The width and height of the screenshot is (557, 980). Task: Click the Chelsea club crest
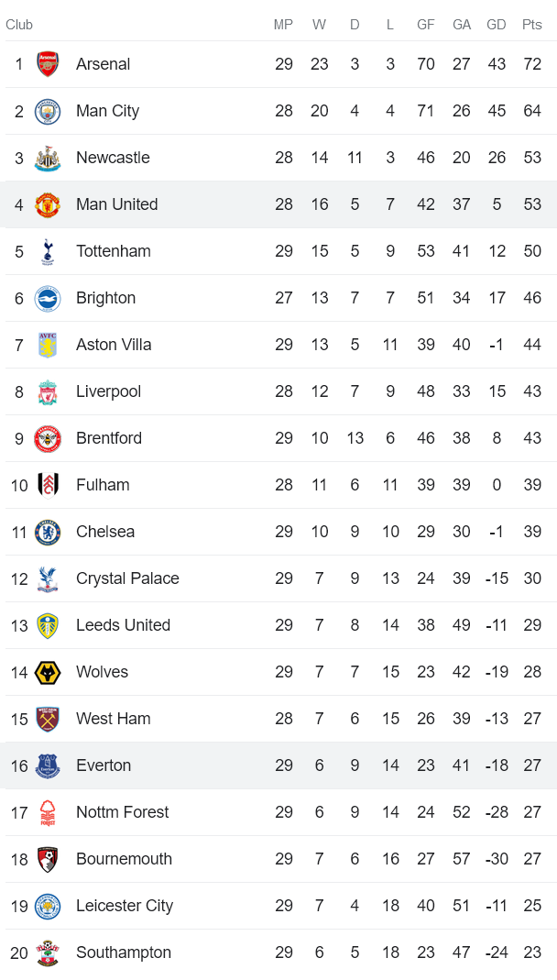coord(48,532)
